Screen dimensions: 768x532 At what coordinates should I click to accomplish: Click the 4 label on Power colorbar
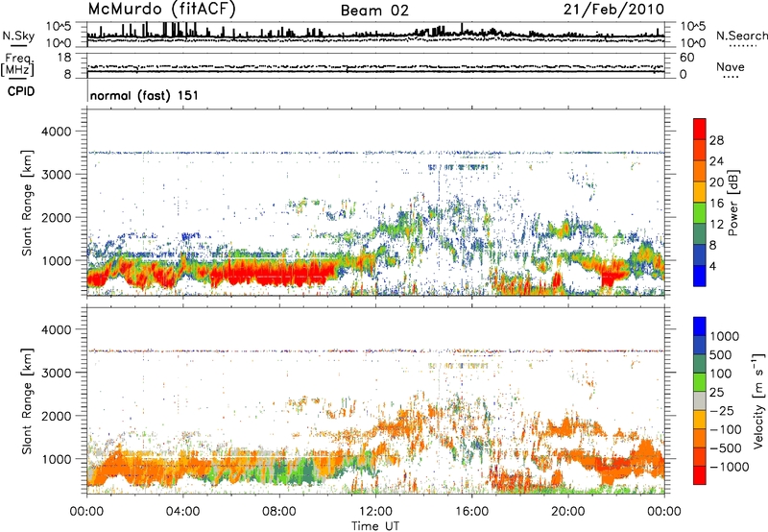point(712,267)
